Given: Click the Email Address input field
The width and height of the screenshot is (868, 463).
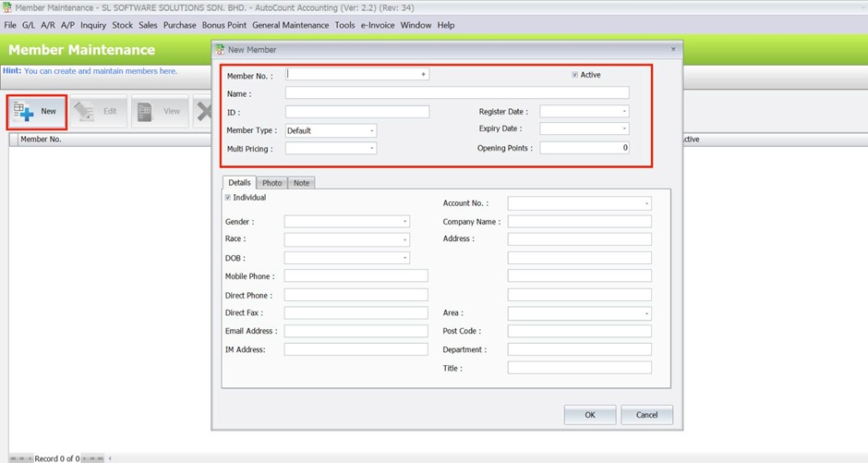Looking at the screenshot, I should (356, 331).
